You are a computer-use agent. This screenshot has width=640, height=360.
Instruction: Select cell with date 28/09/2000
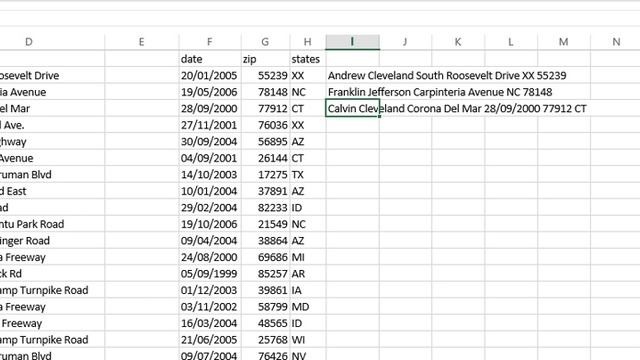[210, 109]
